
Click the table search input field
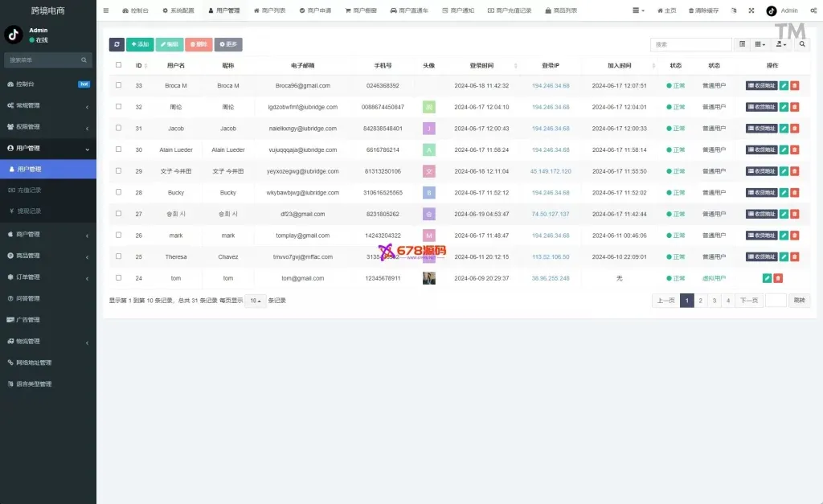click(690, 45)
